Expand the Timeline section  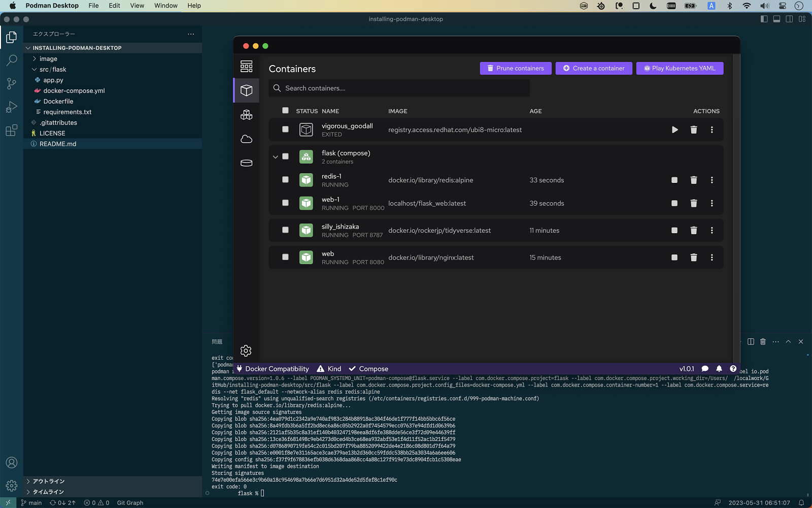[112, 492]
